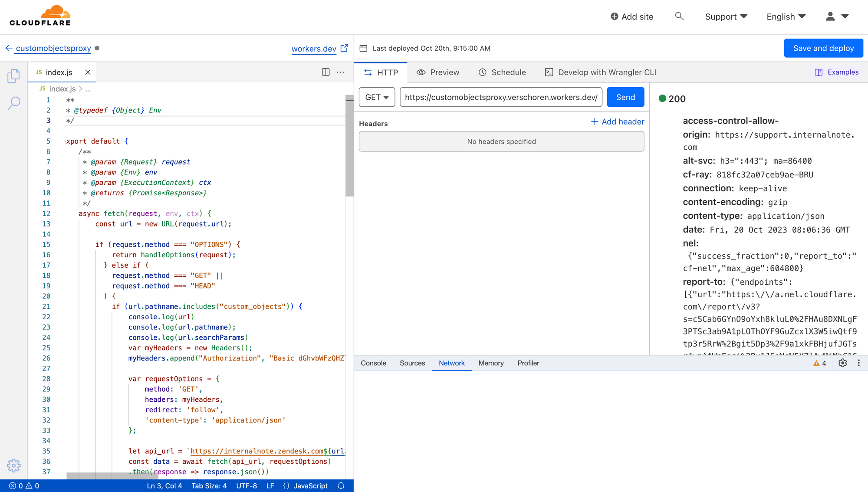Open the Support dropdown menu

pos(726,16)
